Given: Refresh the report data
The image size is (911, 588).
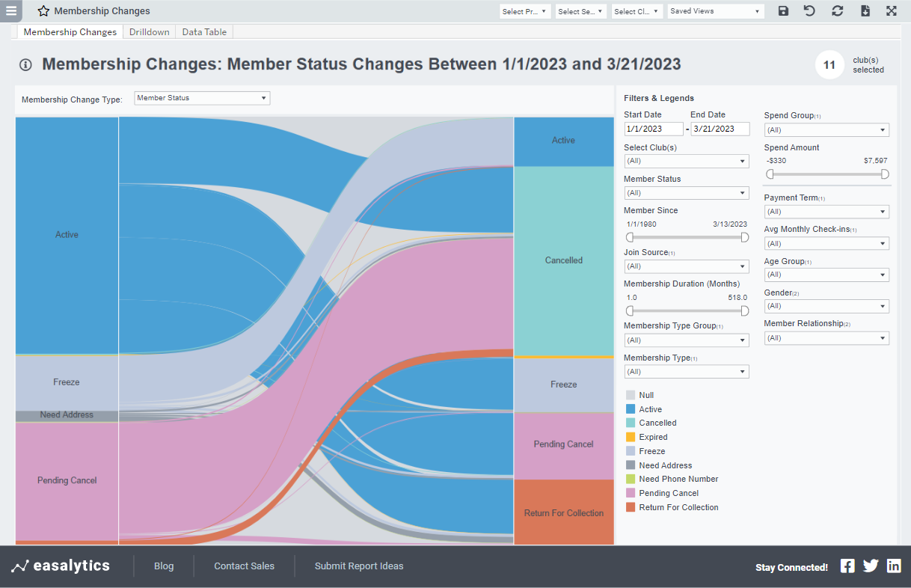Looking at the screenshot, I should [x=837, y=10].
